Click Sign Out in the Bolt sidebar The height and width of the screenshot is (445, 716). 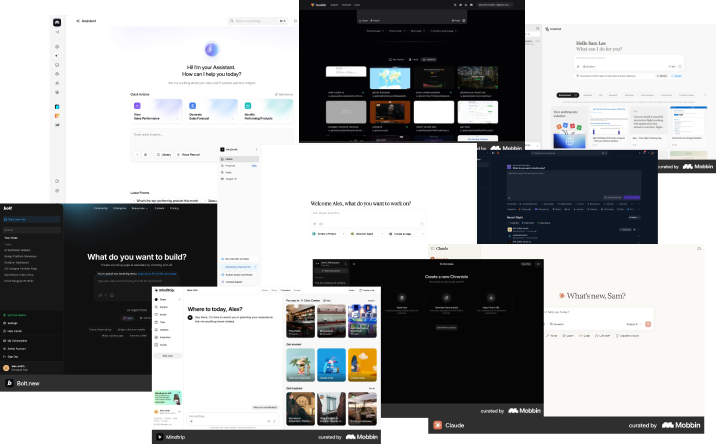tap(11, 356)
